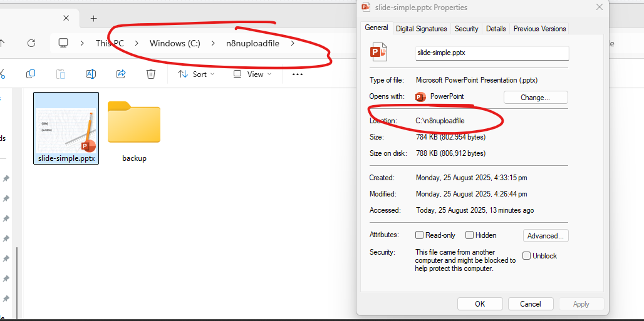Toggle the Read-only checkbox
The image size is (644, 321).
coord(419,235)
